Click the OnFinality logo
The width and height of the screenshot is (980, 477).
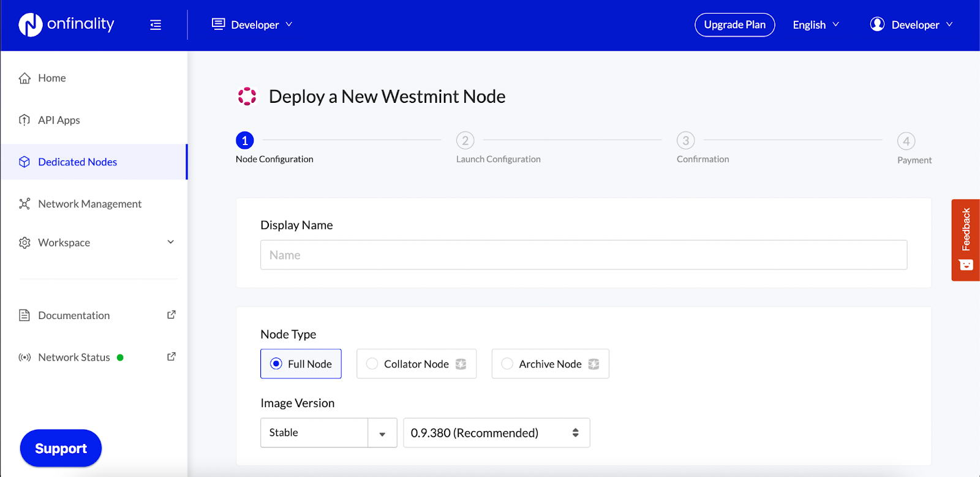(x=66, y=24)
